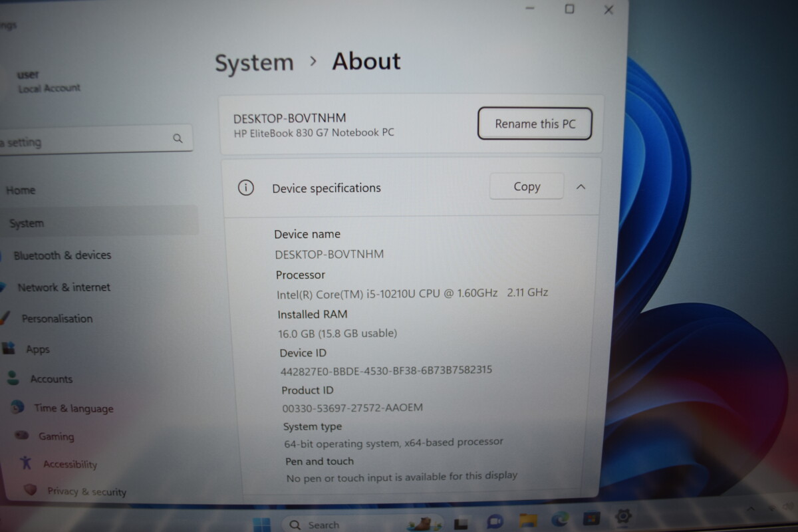The image size is (798, 532).
Task: Open the user Local Account profile
Action: coord(49,81)
